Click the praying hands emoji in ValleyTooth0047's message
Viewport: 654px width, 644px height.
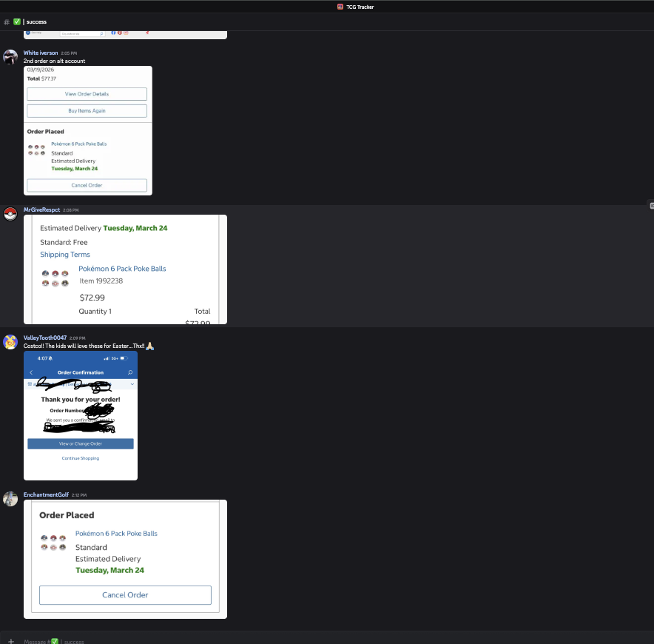click(149, 346)
